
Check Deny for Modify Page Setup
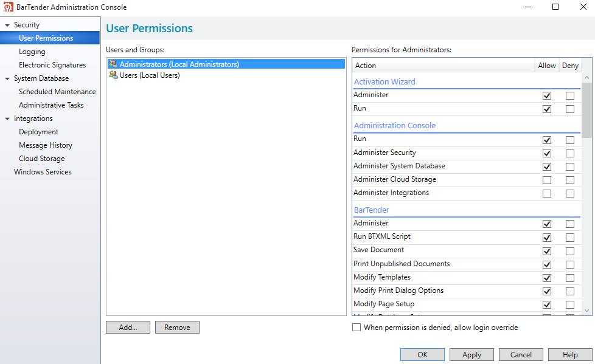(x=570, y=304)
